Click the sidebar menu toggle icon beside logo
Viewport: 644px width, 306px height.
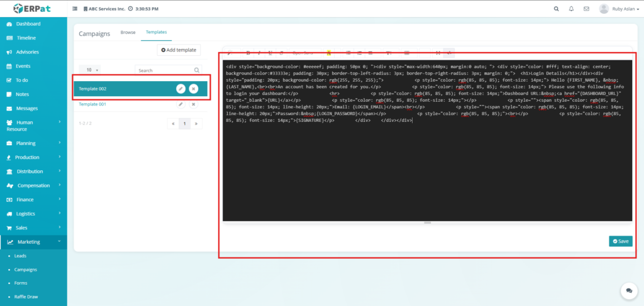[75, 9]
